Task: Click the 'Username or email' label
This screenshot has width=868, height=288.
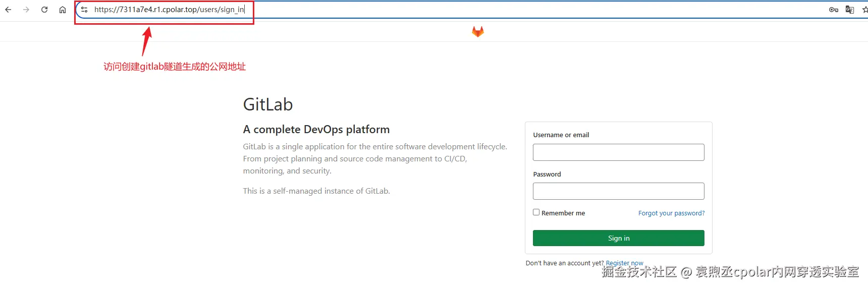Action: pyautogui.click(x=561, y=135)
